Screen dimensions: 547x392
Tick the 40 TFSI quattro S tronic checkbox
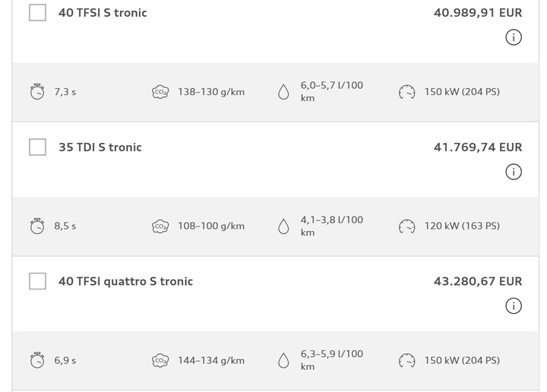(37, 281)
